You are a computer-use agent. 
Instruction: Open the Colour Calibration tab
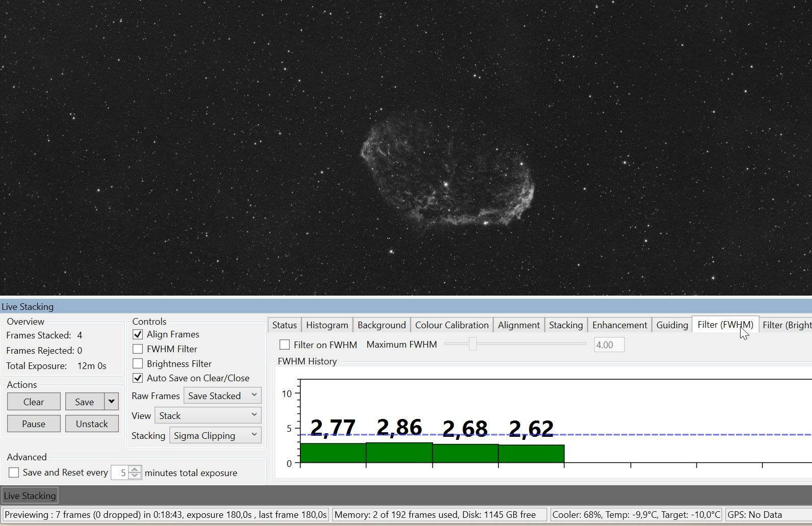452,325
